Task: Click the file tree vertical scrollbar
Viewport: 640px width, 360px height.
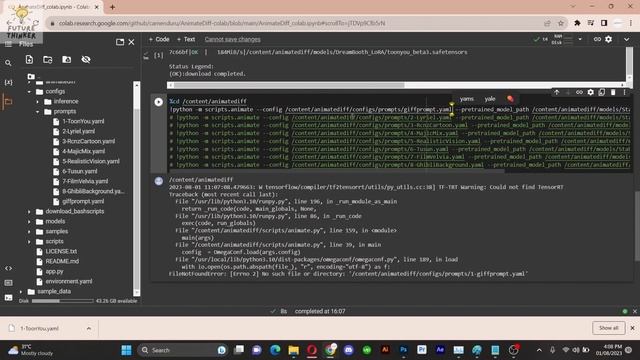Action: click(137, 188)
